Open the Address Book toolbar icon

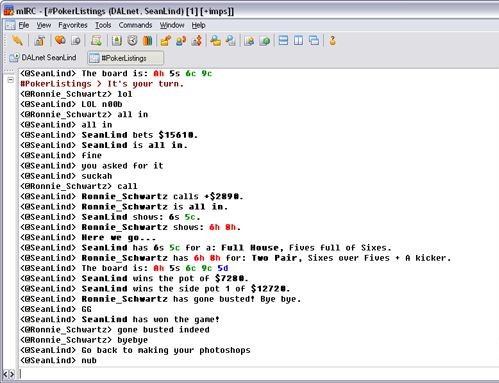116,41
